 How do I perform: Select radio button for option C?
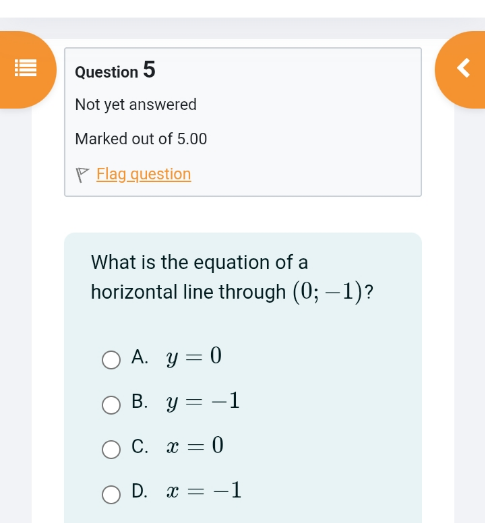(x=111, y=449)
